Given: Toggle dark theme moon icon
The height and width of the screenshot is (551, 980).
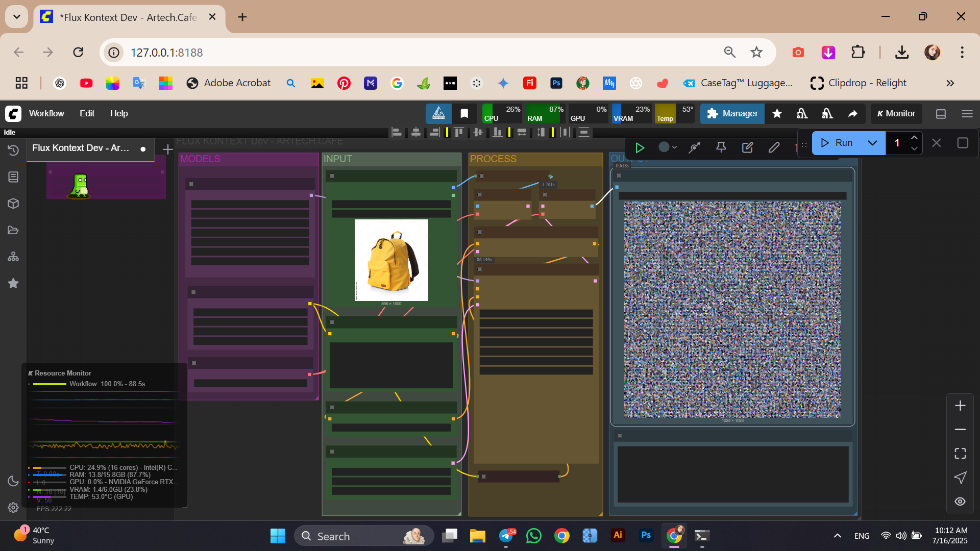Looking at the screenshot, I should coord(13,481).
